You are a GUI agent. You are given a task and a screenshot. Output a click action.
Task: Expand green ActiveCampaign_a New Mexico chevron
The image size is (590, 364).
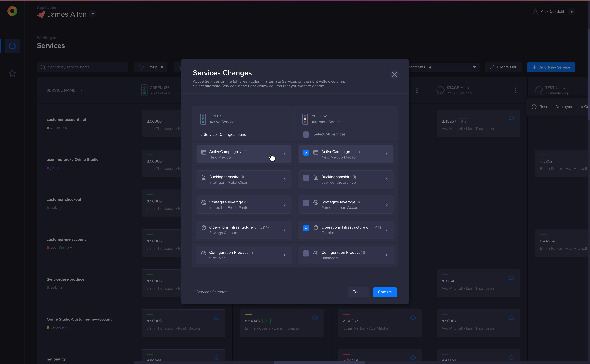284,154
